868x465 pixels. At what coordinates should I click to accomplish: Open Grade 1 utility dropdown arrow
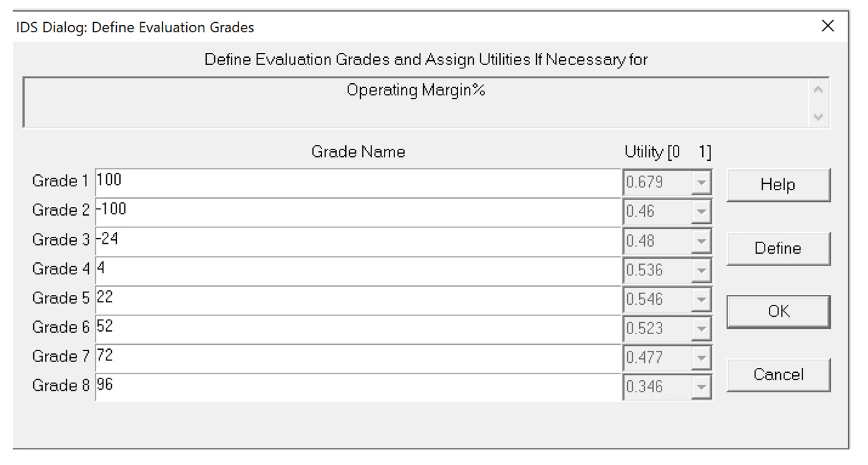pos(701,182)
